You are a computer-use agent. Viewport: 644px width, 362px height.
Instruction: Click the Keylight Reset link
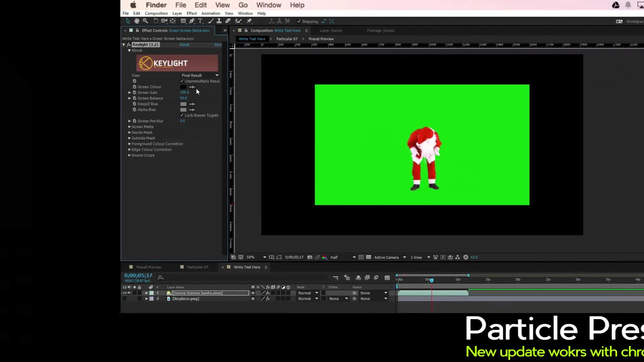coord(184,45)
